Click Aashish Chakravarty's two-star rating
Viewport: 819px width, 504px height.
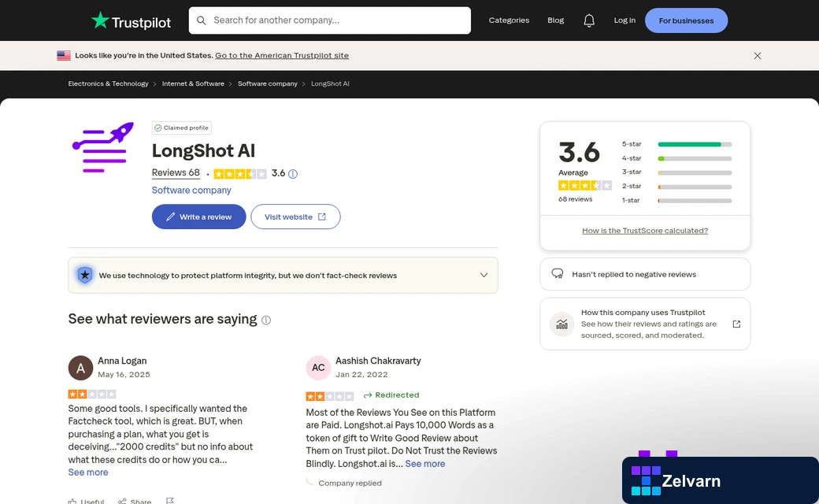tap(330, 396)
